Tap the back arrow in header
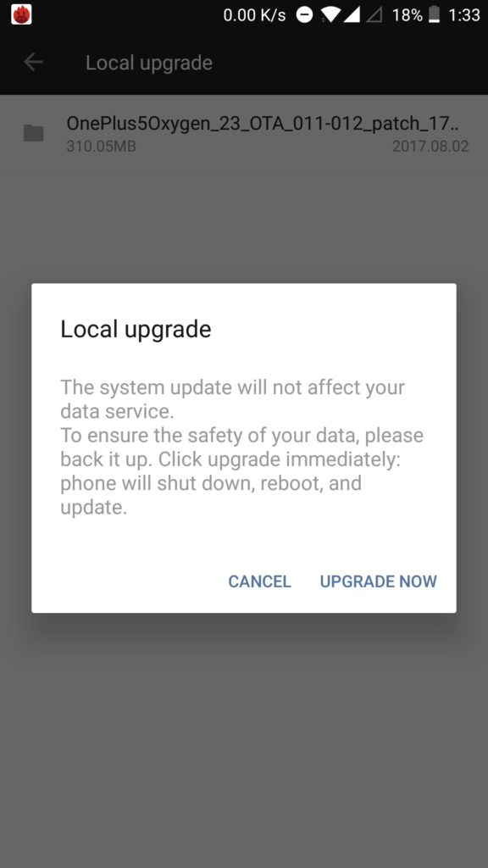 click(33, 62)
